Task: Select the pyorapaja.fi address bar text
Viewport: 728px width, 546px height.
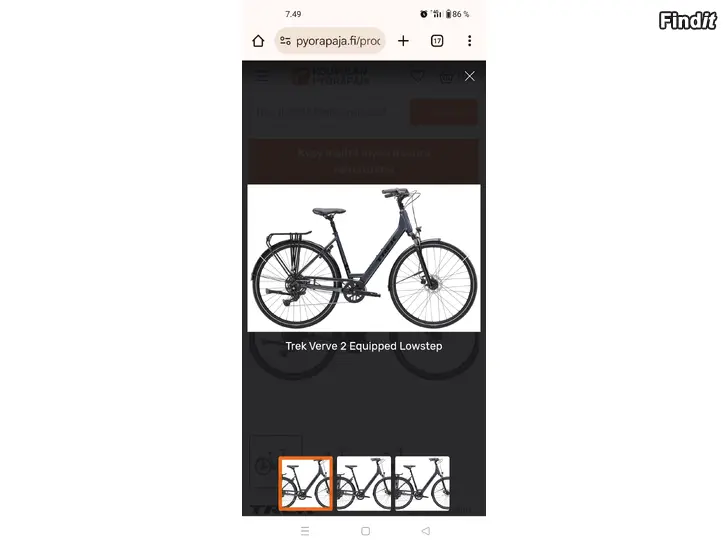Action: coord(338,41)
